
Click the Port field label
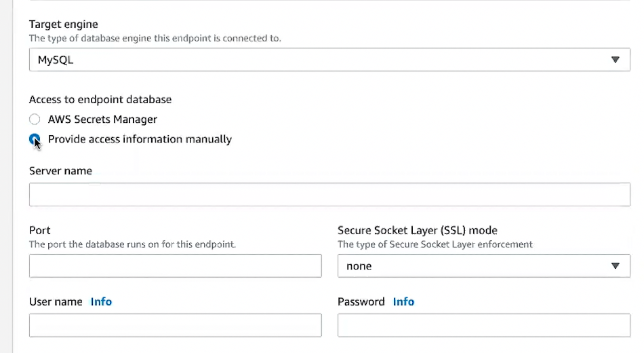click(x=40, y=230)
